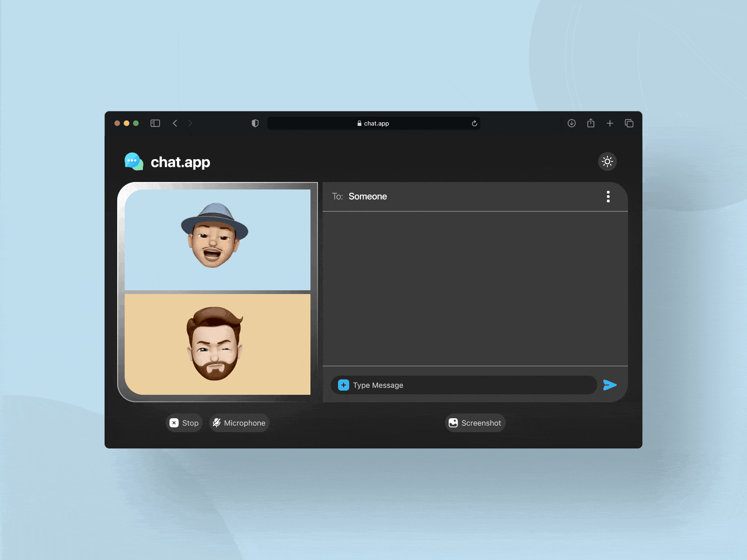Screen dimensions: 747x560
Task: Click the blue plus attachment icon
Action: click(x=344, y=385)
